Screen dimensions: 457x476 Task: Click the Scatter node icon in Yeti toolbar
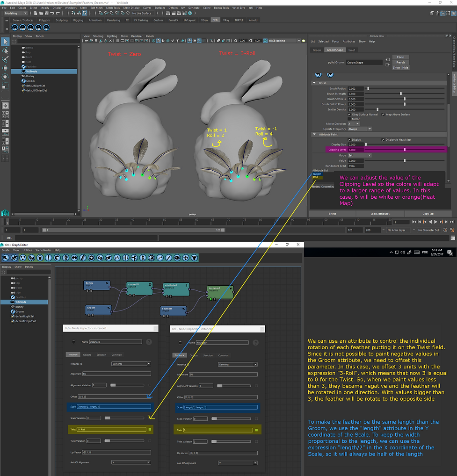pyautogui.click(x=22, y=258)
